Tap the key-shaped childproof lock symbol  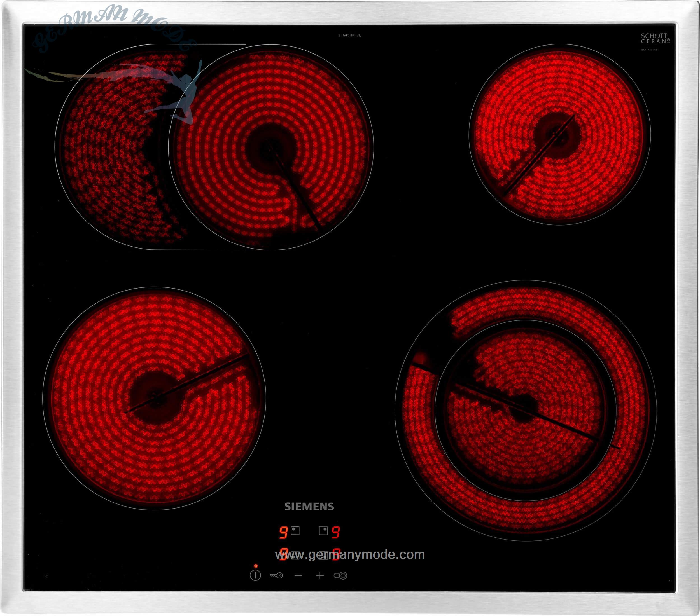pos(276,576)
